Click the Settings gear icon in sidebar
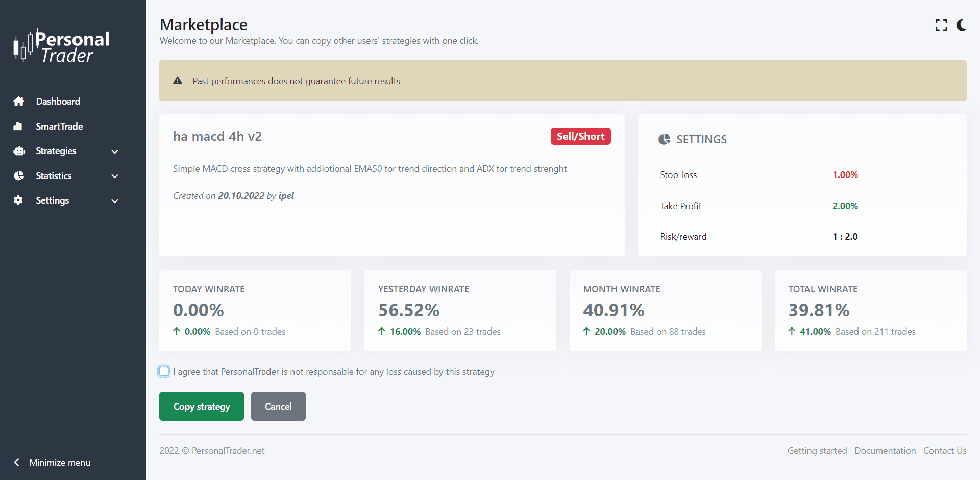Viewport: 980px width, 480px height. 18,200
